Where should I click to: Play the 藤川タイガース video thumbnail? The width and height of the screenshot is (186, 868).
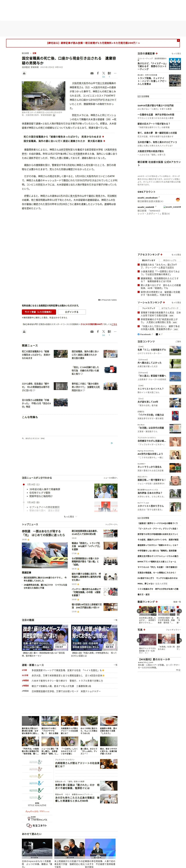point(45,638)
